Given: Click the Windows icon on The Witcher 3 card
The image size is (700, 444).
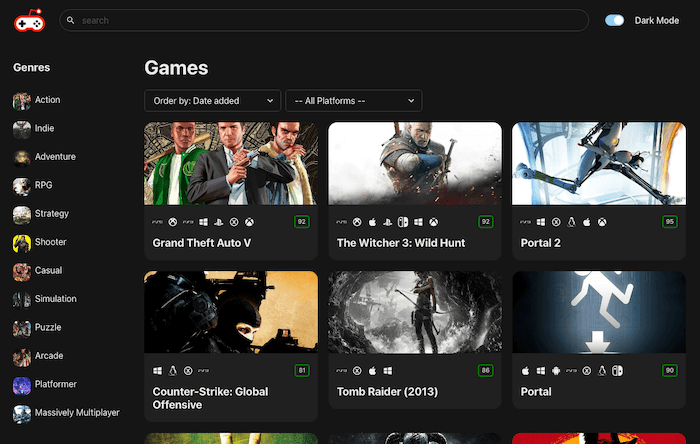Looking at the screenshot, I should tap(418, 222).
